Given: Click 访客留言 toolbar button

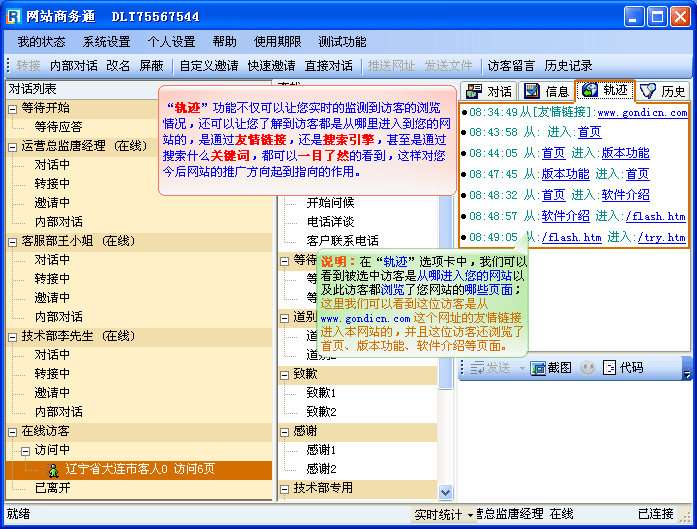Looking at the screenshot, I should [511, 66].
